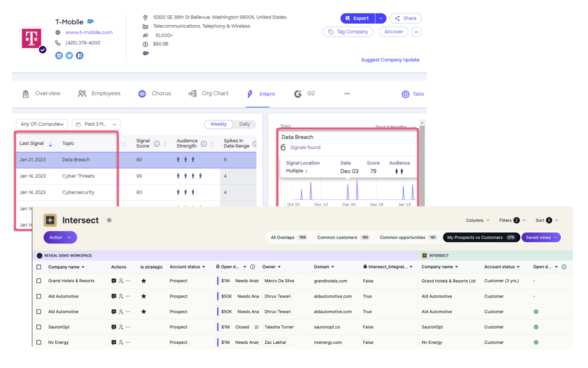This screenshot has width=588, height=368.
Task: Click the Export button
Action: 358,18
